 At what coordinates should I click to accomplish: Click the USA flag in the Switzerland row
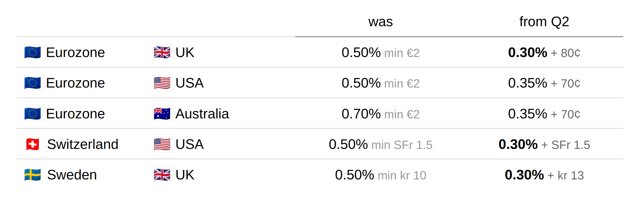click(162, 144)
